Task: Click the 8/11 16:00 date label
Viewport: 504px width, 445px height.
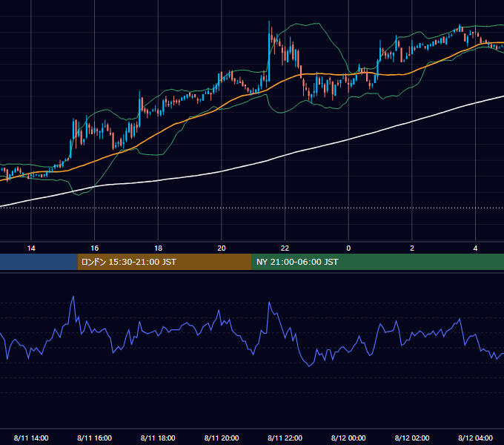Action: (95, 438)
